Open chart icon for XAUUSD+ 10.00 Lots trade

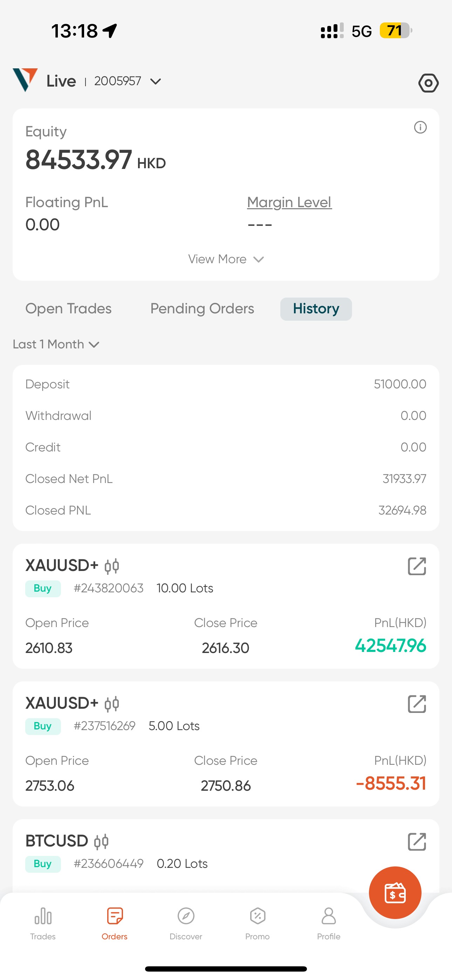(x=112, y=566)
